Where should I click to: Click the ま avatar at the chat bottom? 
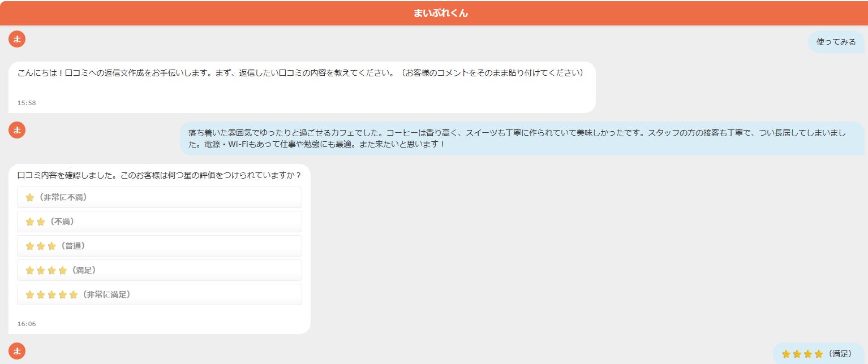tap(17, 351)
